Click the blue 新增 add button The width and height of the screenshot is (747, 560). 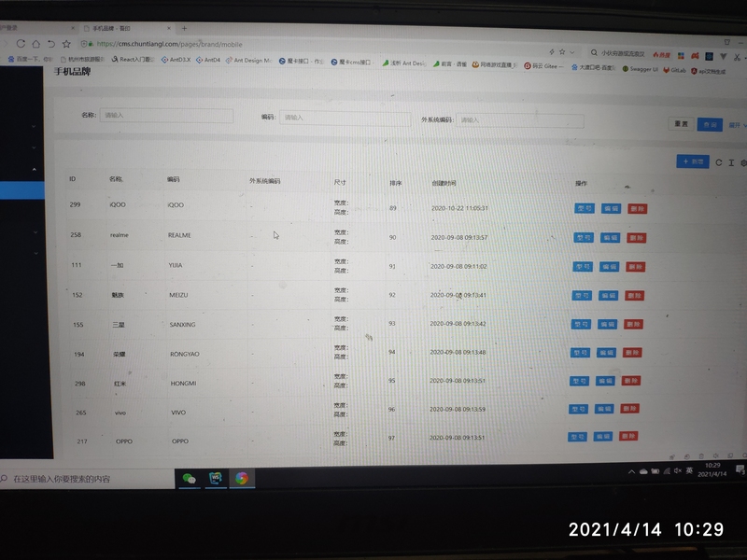pyautogui.click(x=692, y=161)
